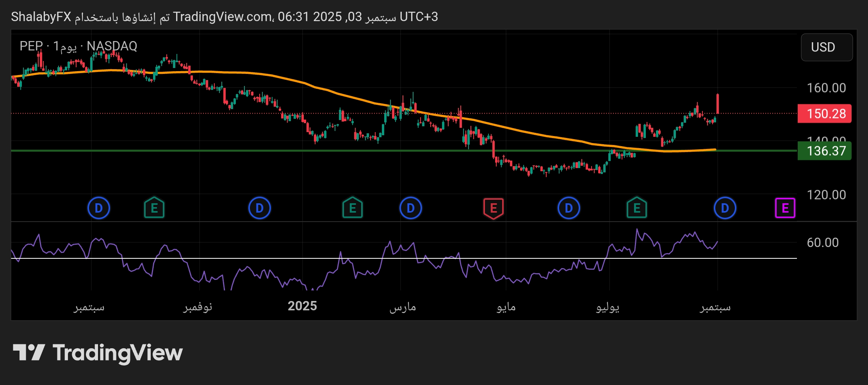The image size is (868, 385).
Task: Click the dividend D marker above مارس
Action: 411,208
